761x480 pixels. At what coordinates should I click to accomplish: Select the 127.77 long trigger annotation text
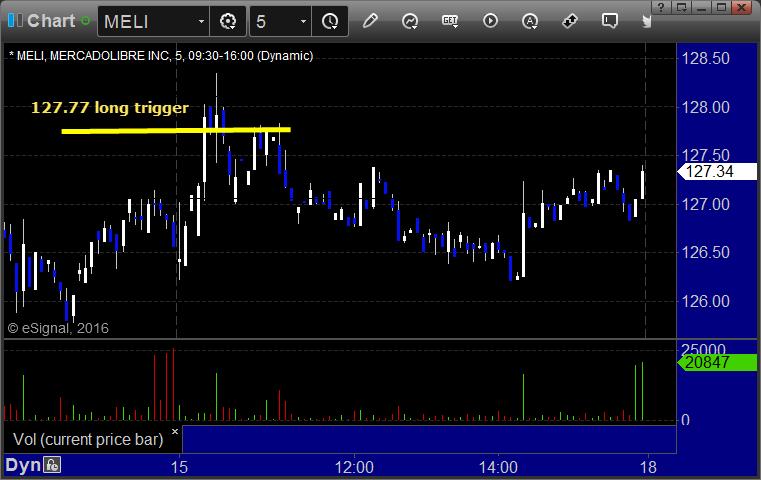click(110, 108)
